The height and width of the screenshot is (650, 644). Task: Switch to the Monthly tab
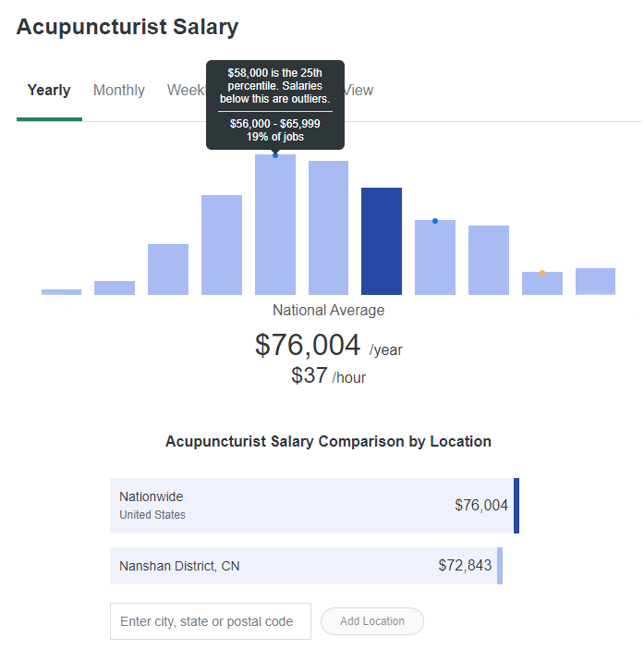coord(119,90)
